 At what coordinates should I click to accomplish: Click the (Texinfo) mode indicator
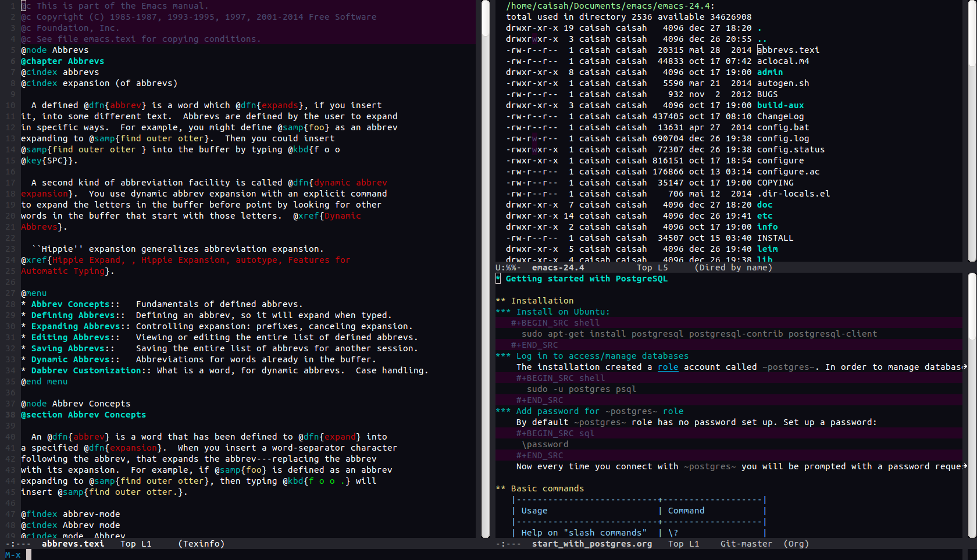[201, 544]
